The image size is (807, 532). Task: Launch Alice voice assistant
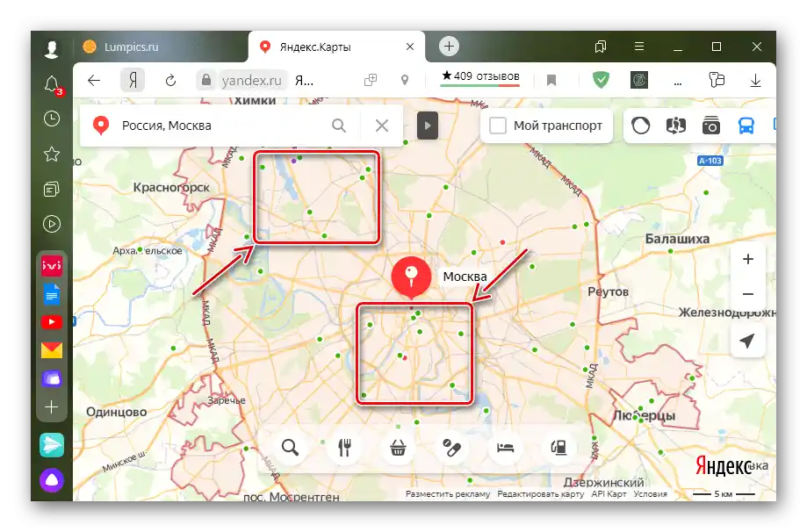52,480
